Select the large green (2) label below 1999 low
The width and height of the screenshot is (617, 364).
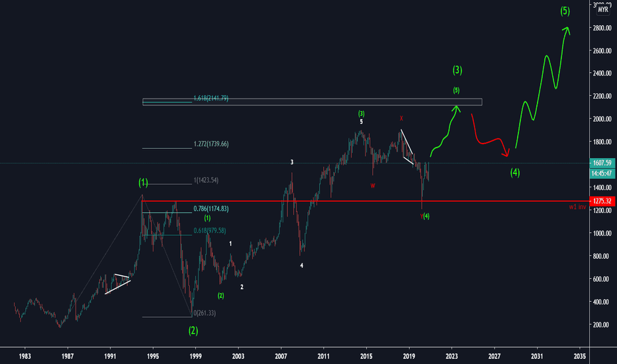(x=193, y=330)
